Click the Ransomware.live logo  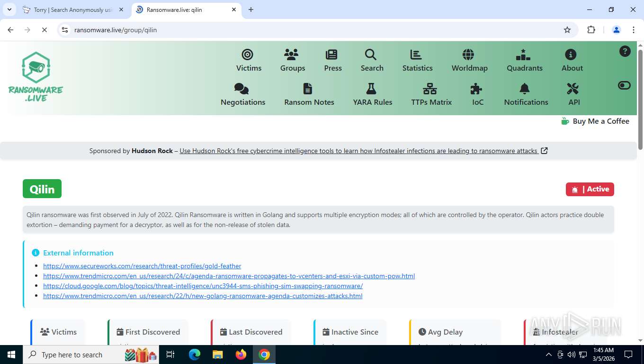[x=36, y=77]
